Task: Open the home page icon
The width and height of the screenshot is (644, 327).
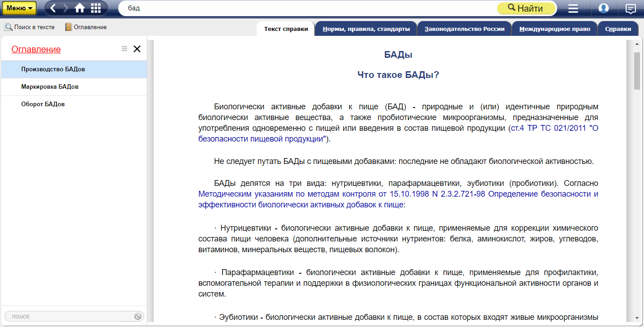Action: (x=80, y=8)
